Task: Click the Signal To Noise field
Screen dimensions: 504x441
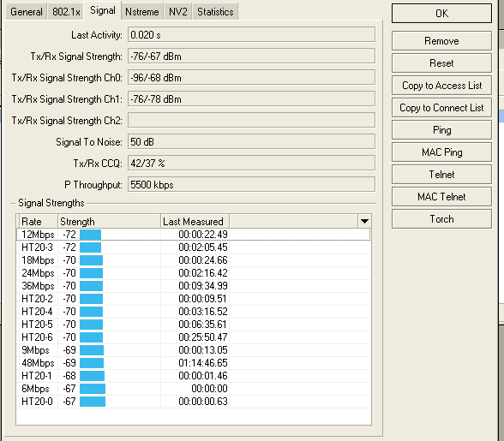Action: 251,141
